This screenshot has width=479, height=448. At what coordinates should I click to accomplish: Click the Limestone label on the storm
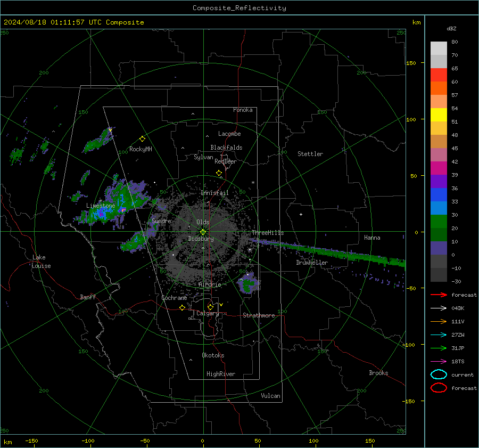(x=101, y=206)
